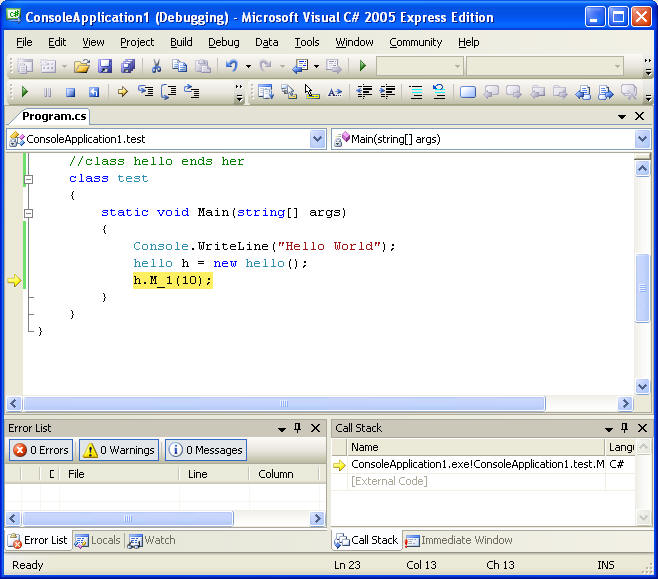This screenshot has width=658, height=579.
Task: Toggle the Errors filter button
Action: pyautogui.click(x=40, y=450)
